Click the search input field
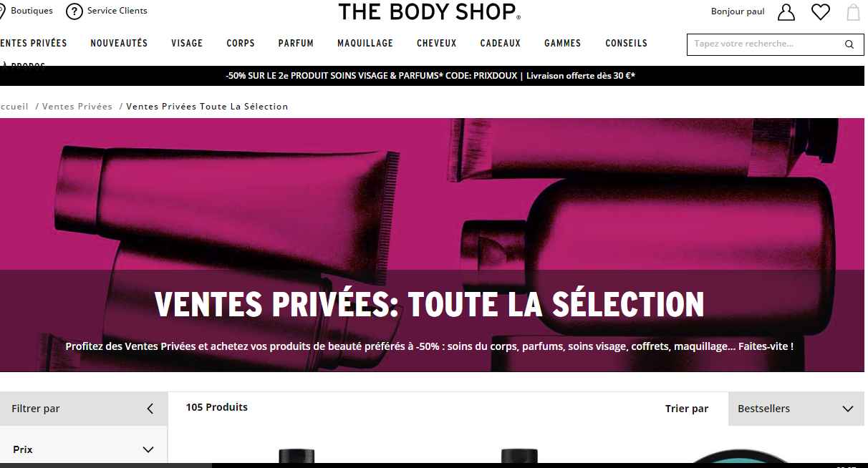868x468 pixels. [x=766, y=44]
